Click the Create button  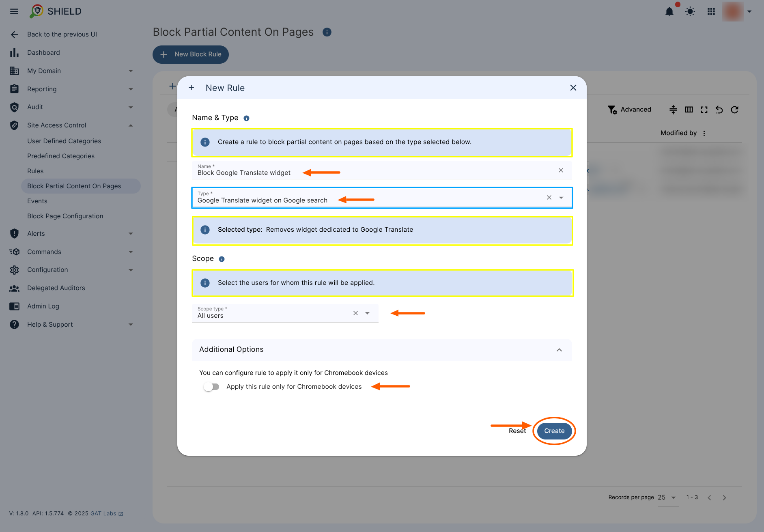pos(554,431)
